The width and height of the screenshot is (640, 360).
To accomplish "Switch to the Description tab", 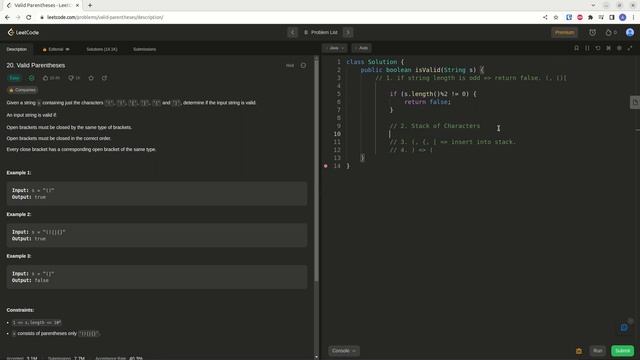I will point(17,49).
